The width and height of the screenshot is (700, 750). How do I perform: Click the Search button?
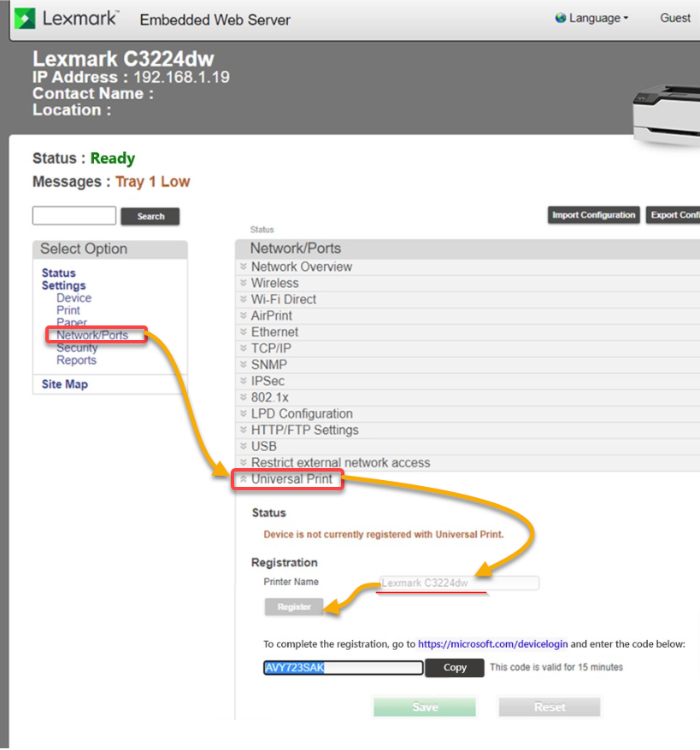point(150,216)
